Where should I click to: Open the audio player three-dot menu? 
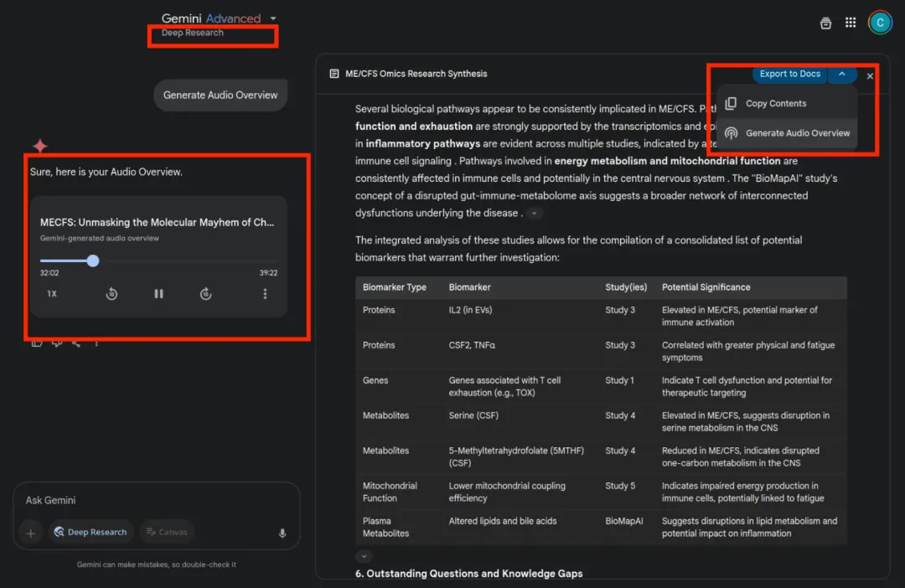[265, 294]
